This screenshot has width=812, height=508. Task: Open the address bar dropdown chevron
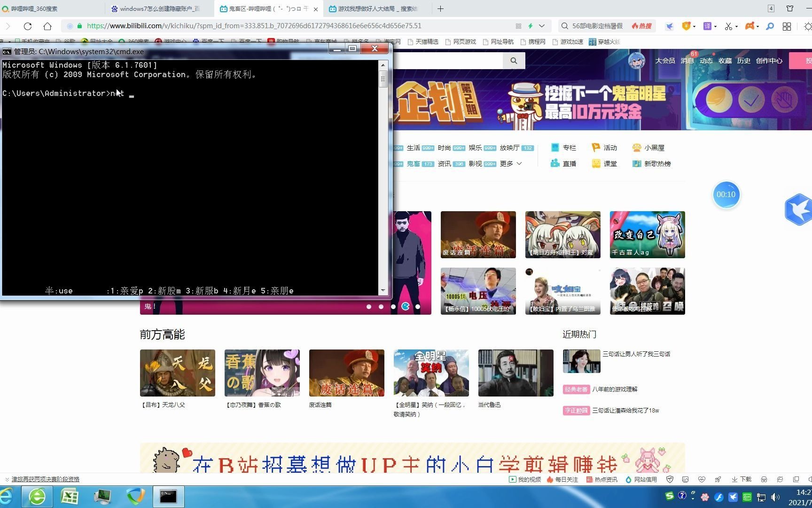click(x=541, y=26)
